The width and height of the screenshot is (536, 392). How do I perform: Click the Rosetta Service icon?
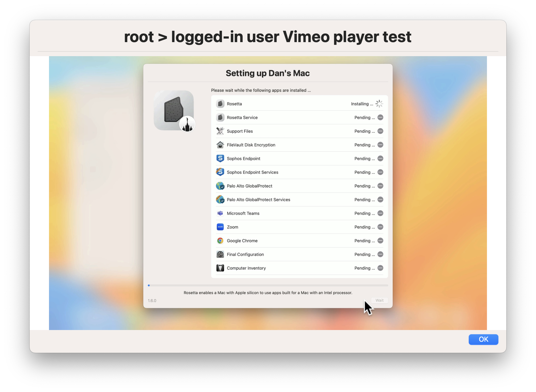tap(220, 117)
